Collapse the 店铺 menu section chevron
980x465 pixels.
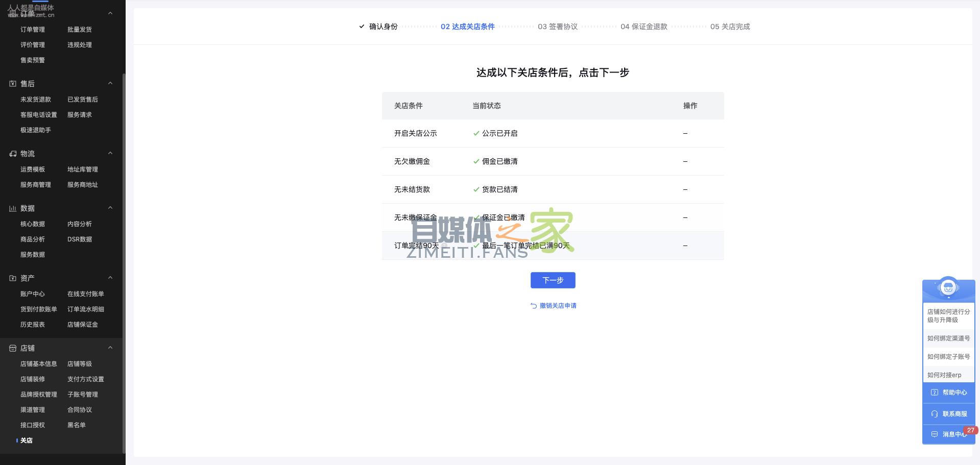110,348
